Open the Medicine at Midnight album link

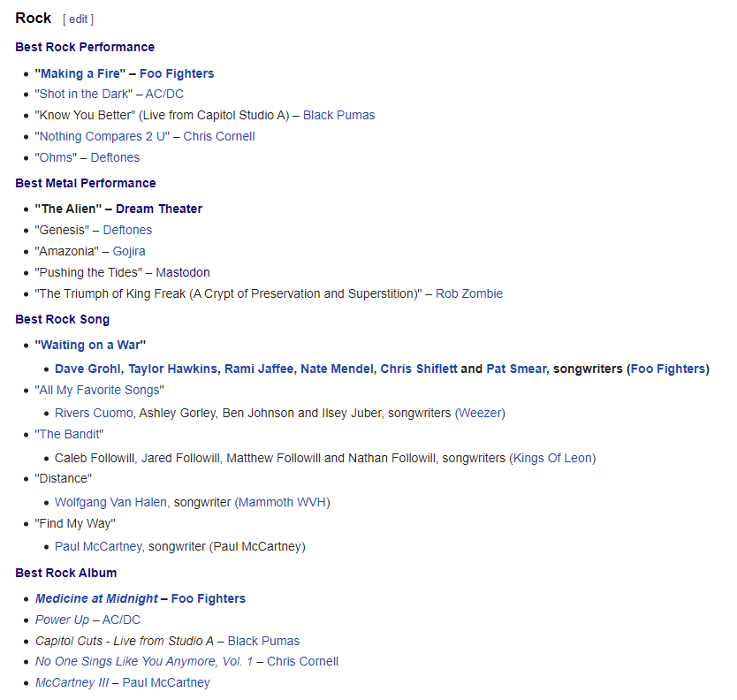coord(96,599)
